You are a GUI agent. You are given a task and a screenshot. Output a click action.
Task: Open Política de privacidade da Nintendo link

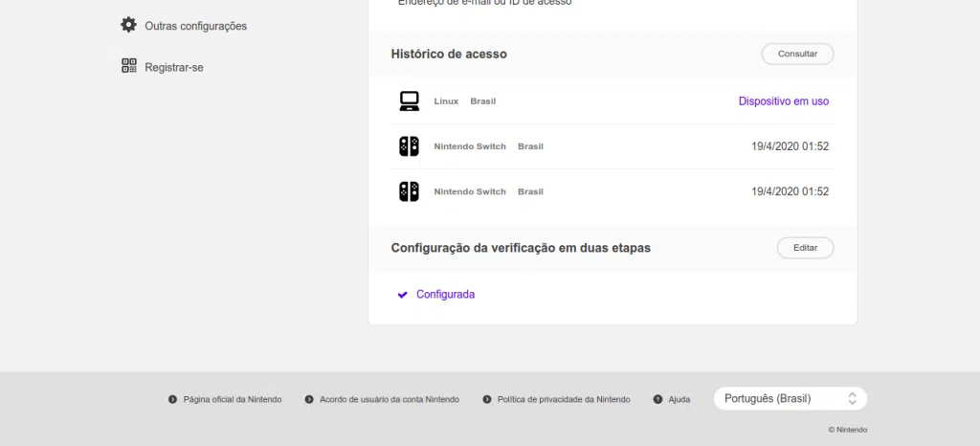(564, 399)
